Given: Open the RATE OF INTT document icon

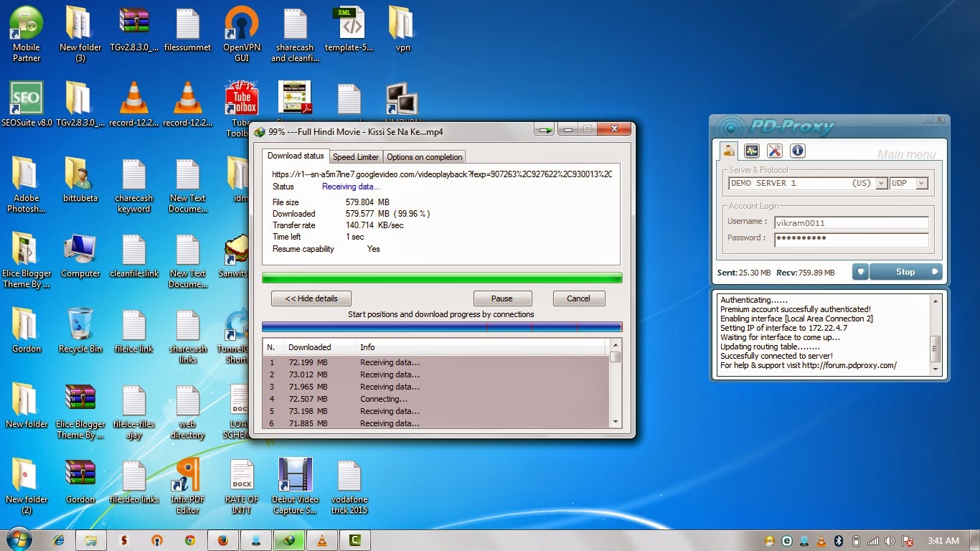Looking at the screenshot, I should coord(242,486).
